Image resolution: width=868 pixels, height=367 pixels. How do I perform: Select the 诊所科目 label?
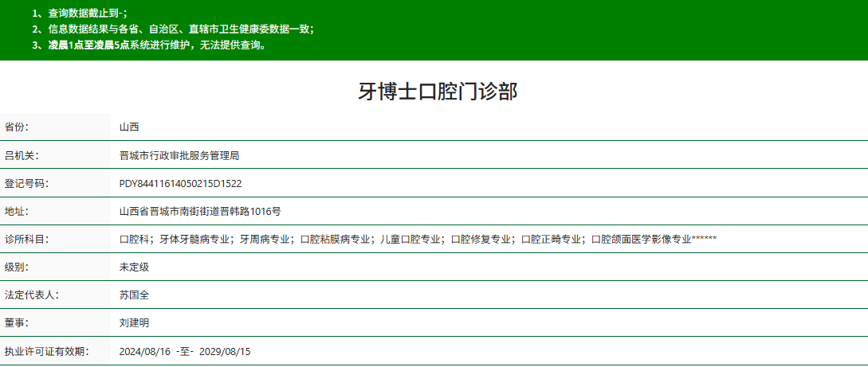(x=26, y=240)
